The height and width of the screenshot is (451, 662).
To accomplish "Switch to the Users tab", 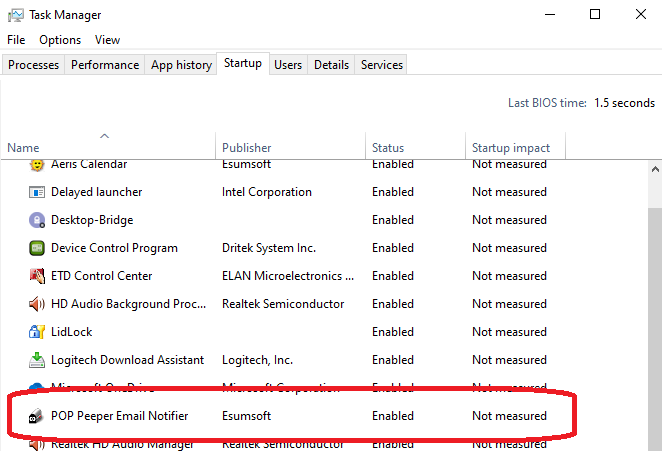I will coord(288,65).
